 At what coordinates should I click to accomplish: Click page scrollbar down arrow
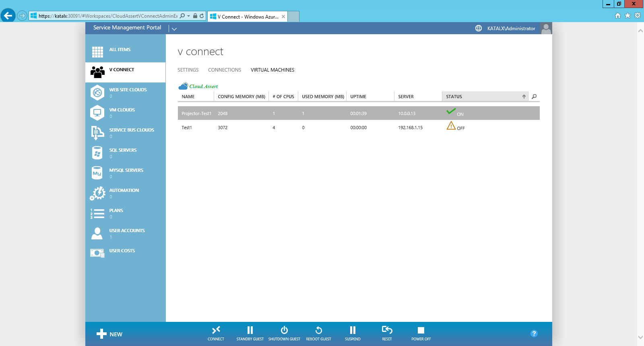pyautogui.click(x=640, y=337)
